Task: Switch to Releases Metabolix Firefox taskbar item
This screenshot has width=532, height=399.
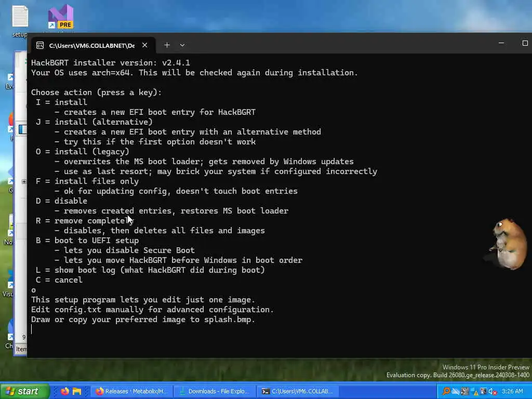Action: (131, 391)
